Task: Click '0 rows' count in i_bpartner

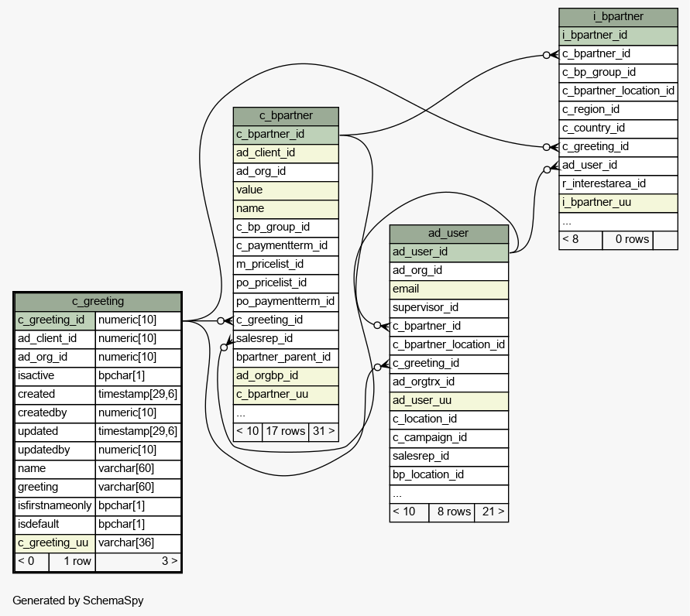Action: point(627,240)
